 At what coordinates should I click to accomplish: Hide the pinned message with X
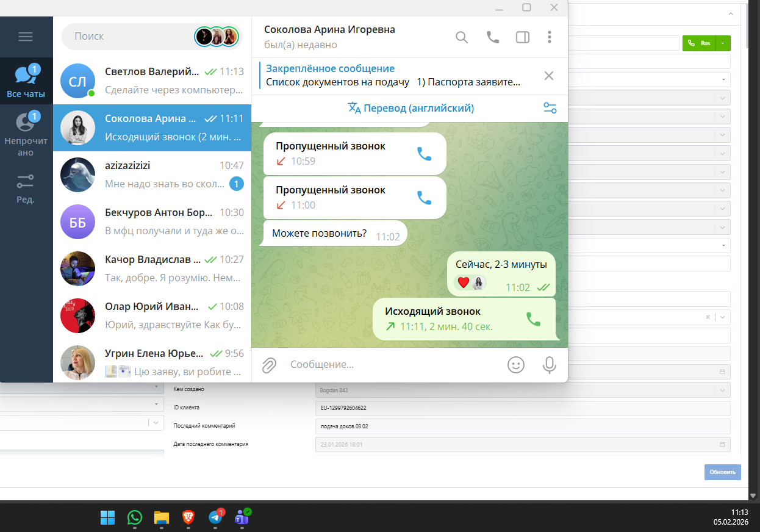[549, 76]
